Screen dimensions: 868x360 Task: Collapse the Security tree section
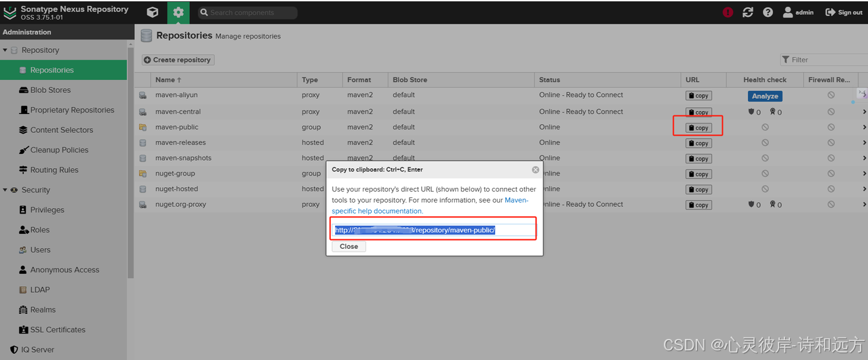[x=5, y=190]
